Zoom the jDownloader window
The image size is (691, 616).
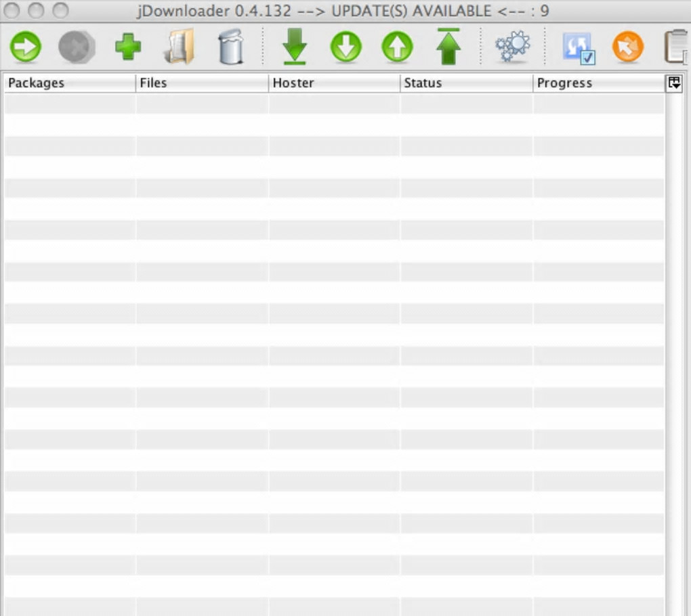coord(60,11)
